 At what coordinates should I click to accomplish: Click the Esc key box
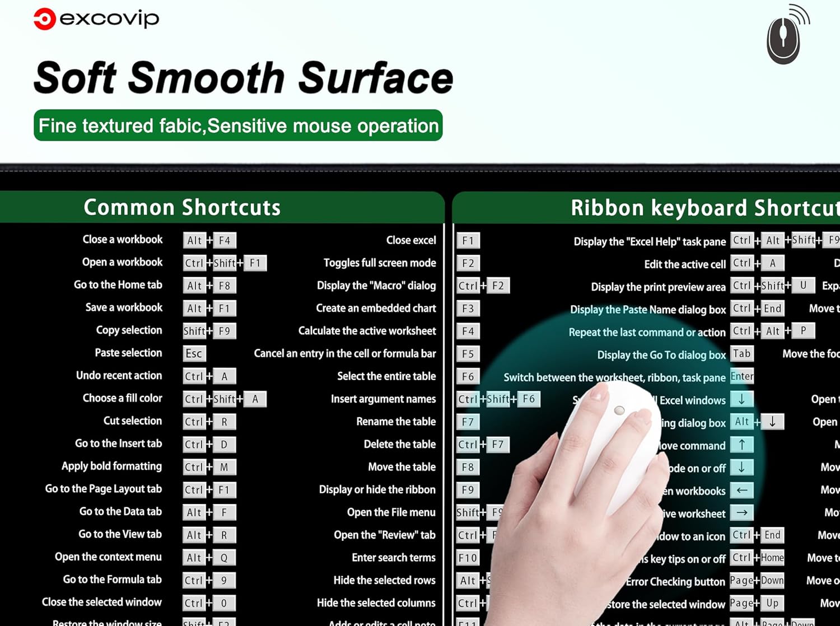(x=194, y=353)
